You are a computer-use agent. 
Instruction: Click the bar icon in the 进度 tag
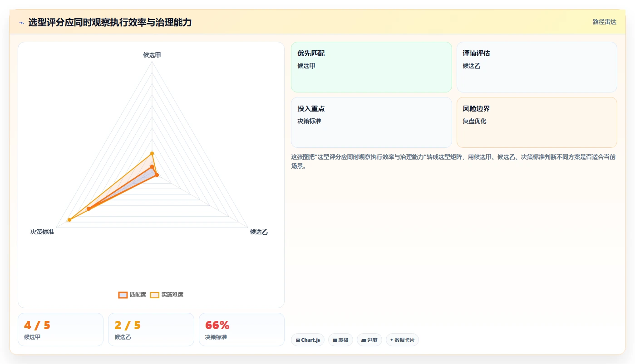click(364, 340)
